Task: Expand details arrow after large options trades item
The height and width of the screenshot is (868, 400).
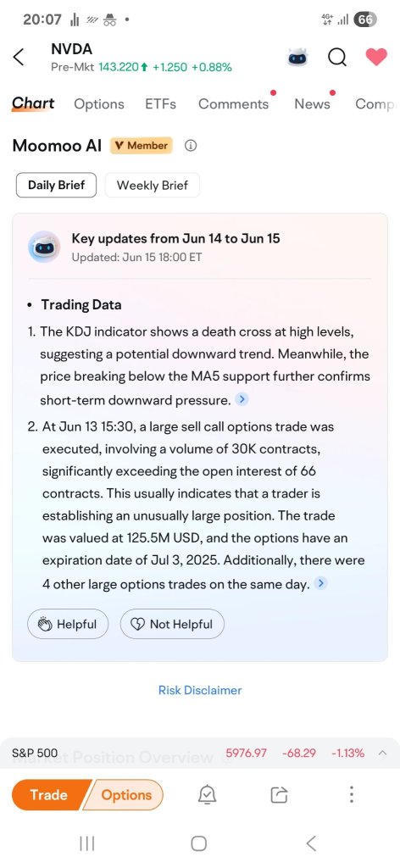Action: point(320,583)
